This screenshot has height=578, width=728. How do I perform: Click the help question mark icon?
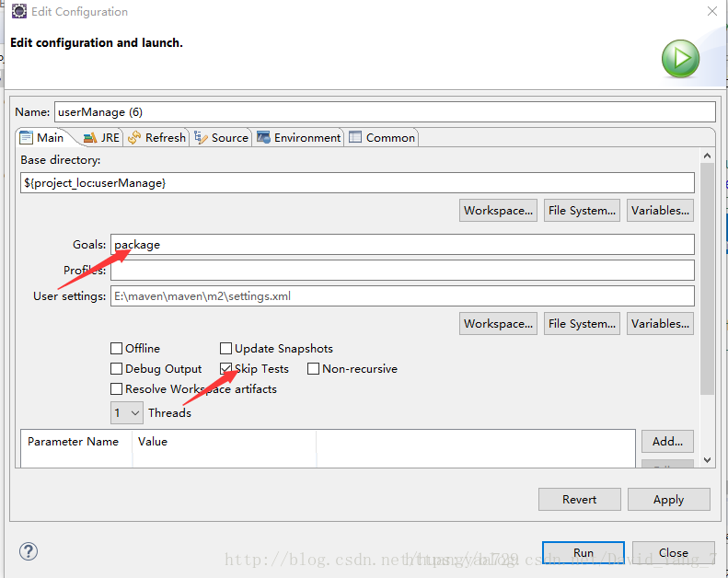pyautogui.click(x=29, y=551)
